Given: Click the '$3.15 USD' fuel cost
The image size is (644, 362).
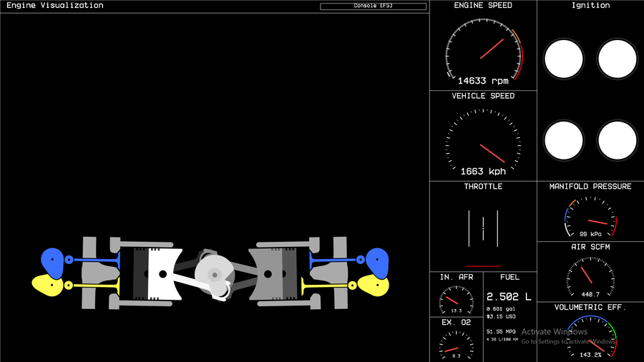Looking at the screenshot, I should tap(501, 316).
